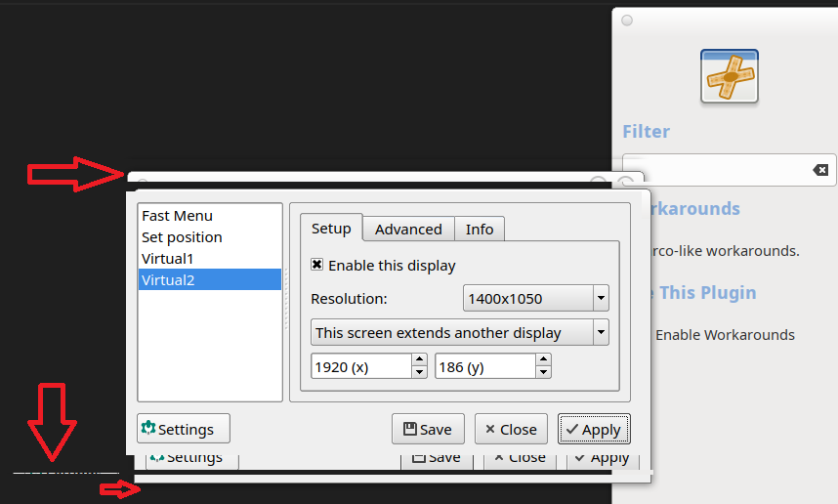This screenshot has height=504, width=838.
Task: Select Virtual2 display entry
Action: pyautogui.click(x=209, y=279)
